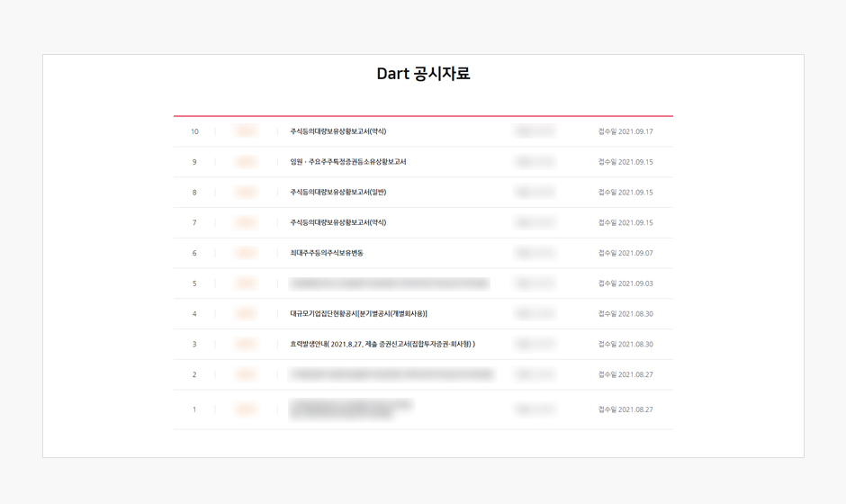This screenshot has width=846, height=504.
Task: Click 접수일 2021.09.07 date
Action: tap(625, 253)
